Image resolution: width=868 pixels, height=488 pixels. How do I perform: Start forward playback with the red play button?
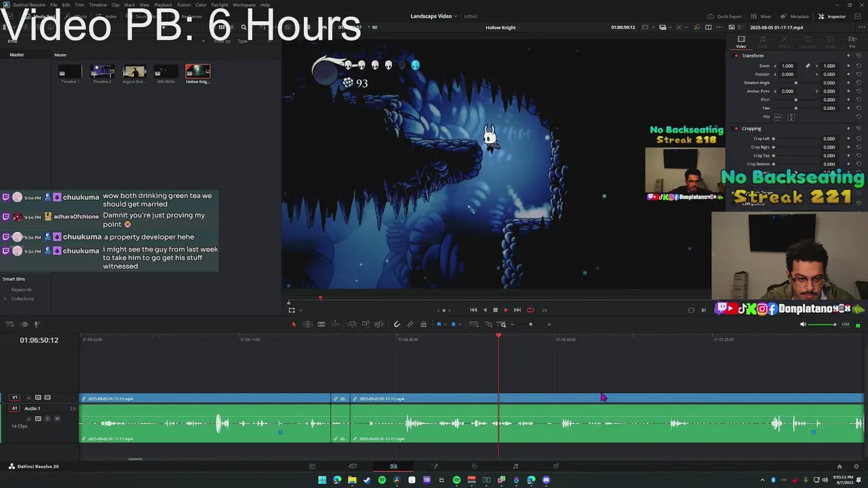pyautogui.click(x=506, y=310)
